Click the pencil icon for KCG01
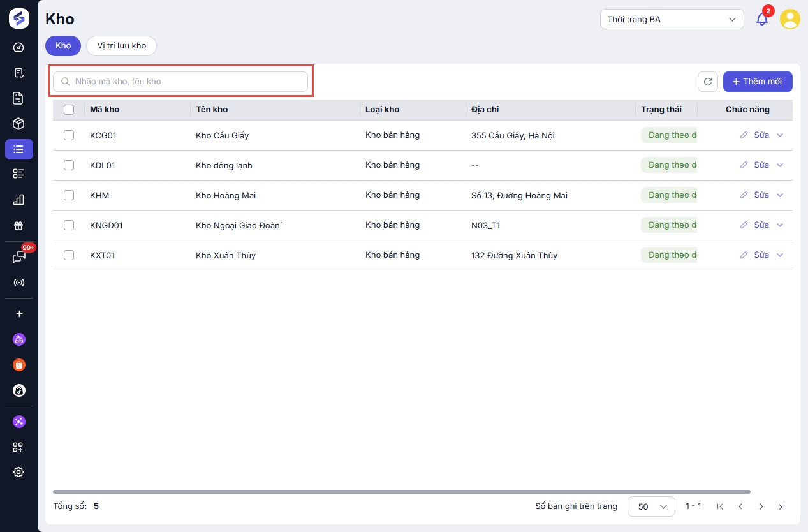This screenshot has width=808, height=532. tap(744, 135)
